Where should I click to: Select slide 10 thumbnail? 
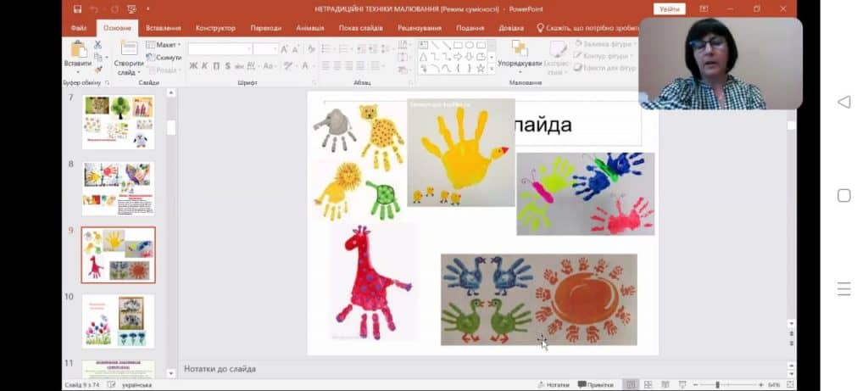(x=119, y=321)
